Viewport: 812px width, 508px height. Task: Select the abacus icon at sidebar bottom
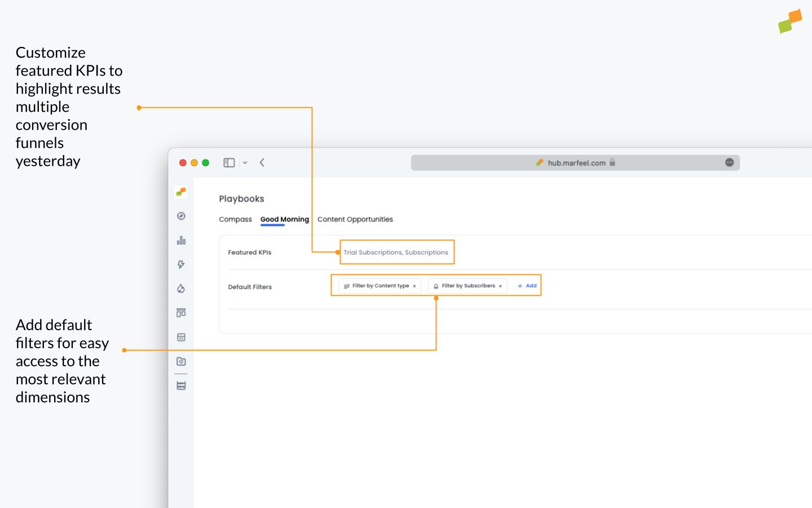pyautogui.click(x=180, y=385)
